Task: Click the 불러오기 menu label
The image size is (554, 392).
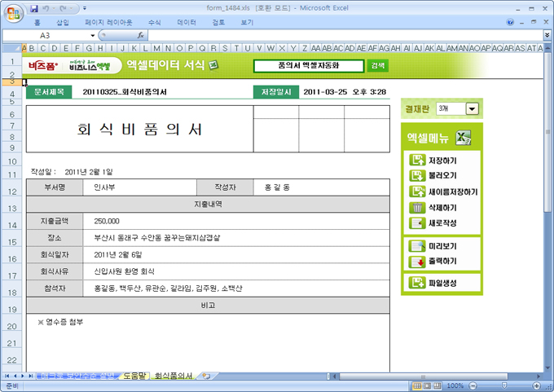Action: click(x=442, y=175)
